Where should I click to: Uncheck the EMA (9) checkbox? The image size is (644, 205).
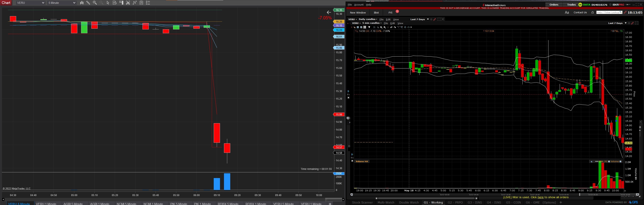click(x=609, y=162)
